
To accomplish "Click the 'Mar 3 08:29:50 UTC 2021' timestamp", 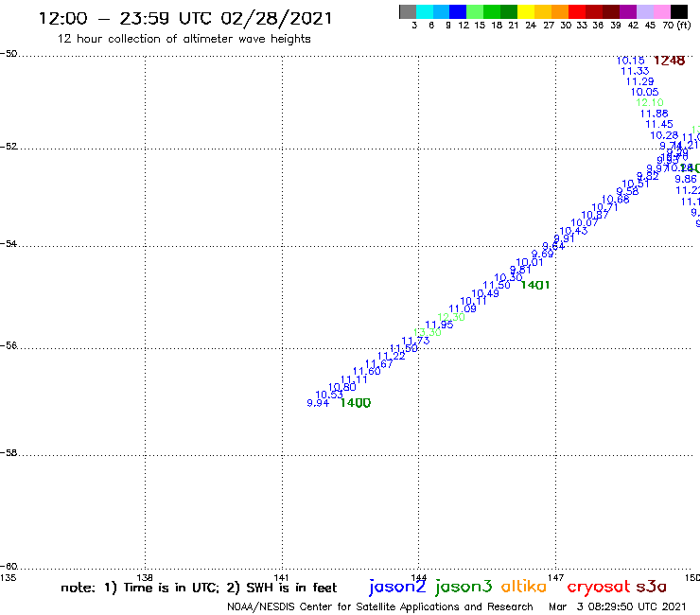I will (x=617, y=607).
